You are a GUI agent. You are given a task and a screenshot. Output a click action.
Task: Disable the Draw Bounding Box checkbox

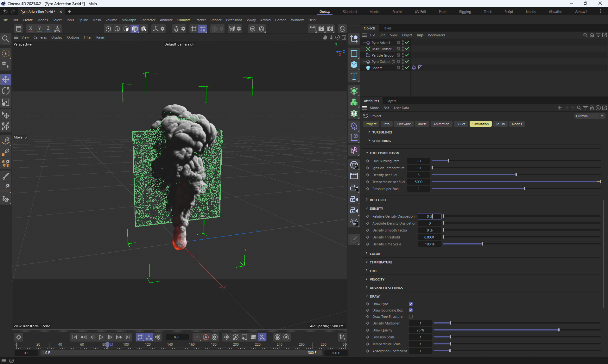tap(411, 310)
